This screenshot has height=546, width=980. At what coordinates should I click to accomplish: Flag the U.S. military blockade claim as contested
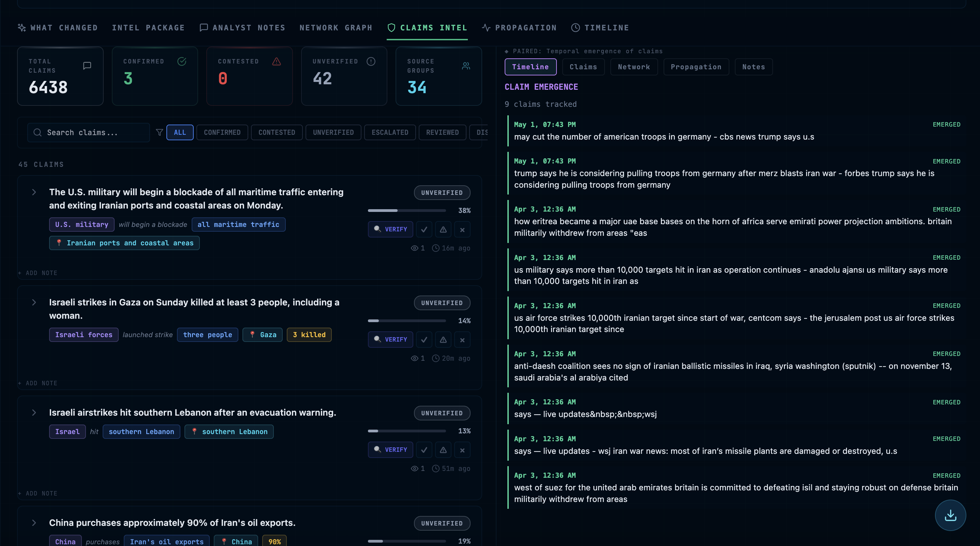pos(443,230)
